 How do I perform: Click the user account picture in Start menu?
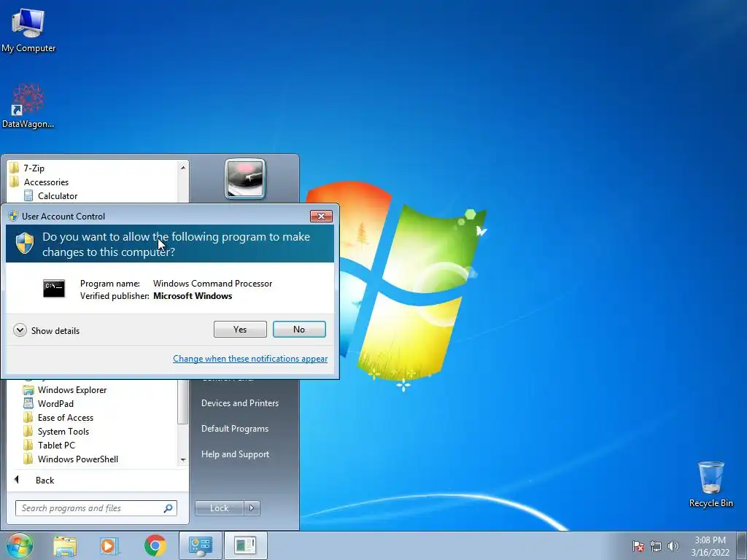pyautogui.click(x=245, y=179)
